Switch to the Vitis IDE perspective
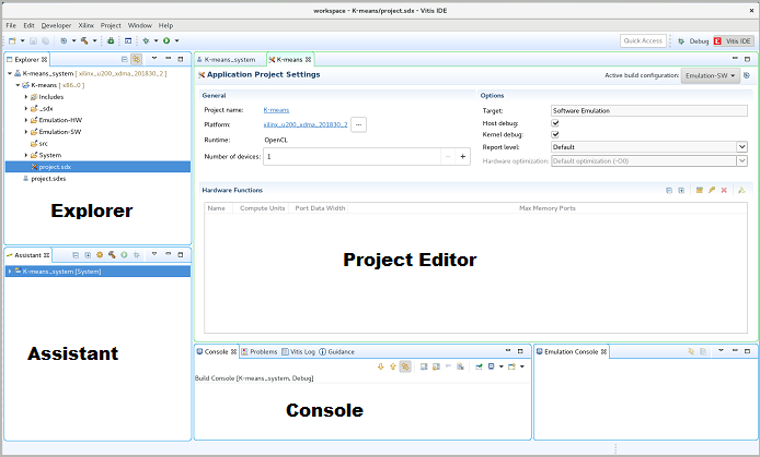Screen dimensions: 760x457 click(x=733, y=41)
